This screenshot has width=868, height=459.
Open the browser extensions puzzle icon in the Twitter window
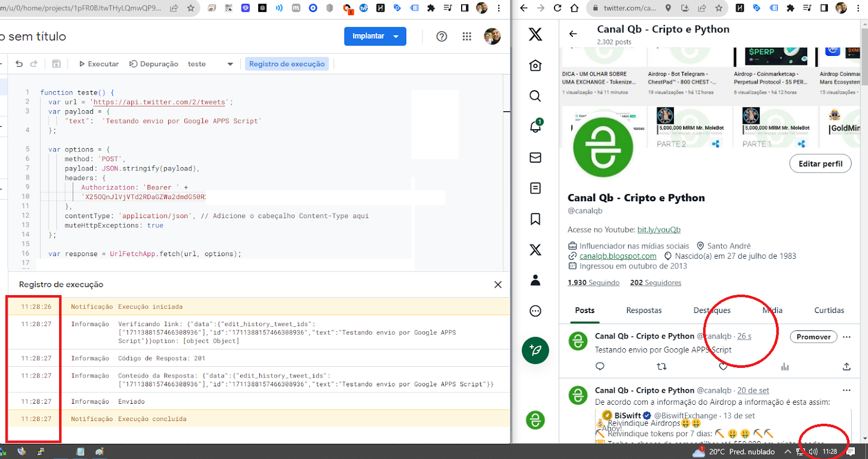coord(790,8)
